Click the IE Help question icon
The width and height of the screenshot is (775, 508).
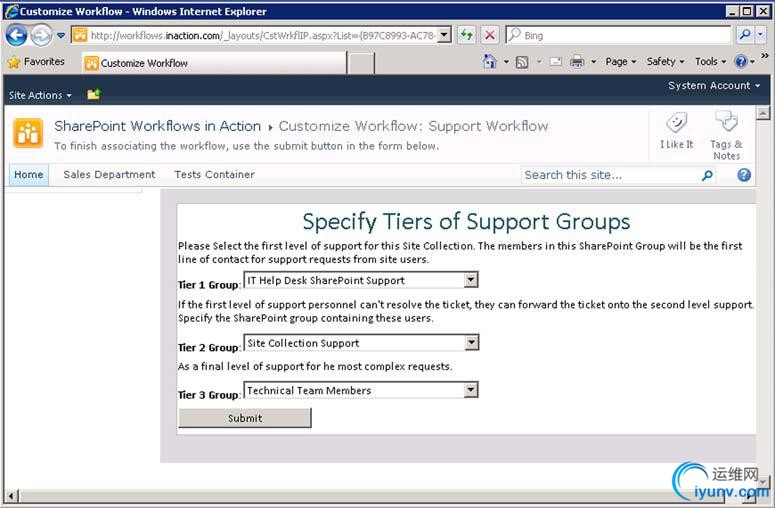[740, 62]
